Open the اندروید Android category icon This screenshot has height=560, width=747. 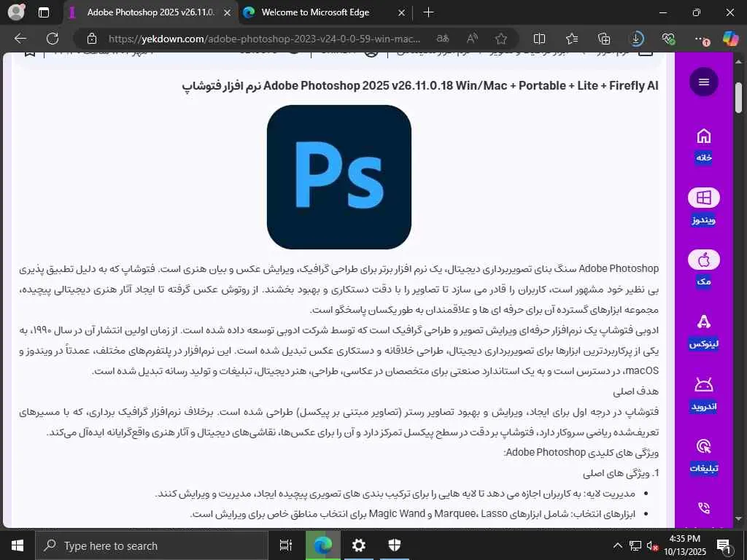point(704,385)
